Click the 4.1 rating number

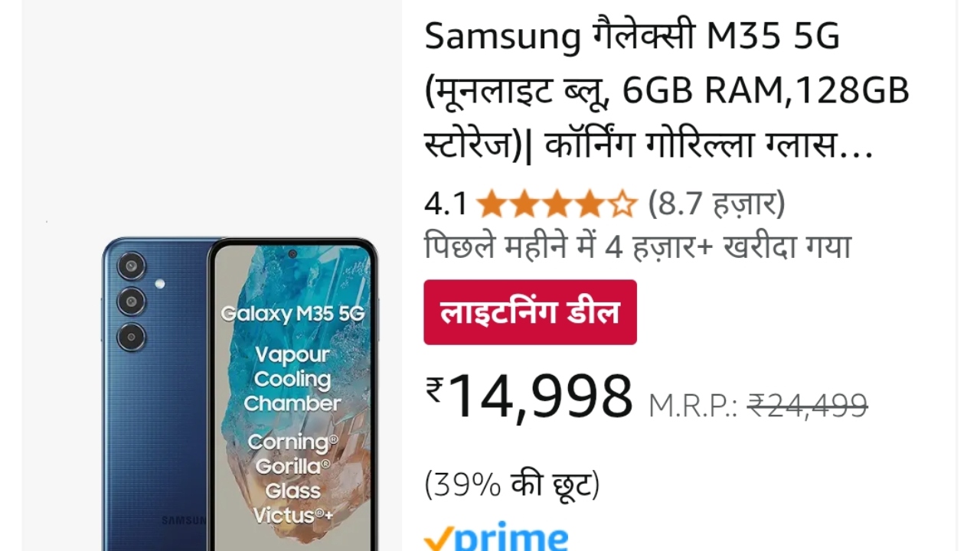tap(446, 204)
